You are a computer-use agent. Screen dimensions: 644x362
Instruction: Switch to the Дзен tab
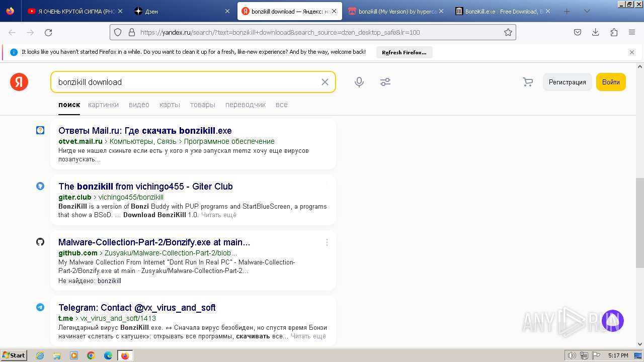pos(182,11)
